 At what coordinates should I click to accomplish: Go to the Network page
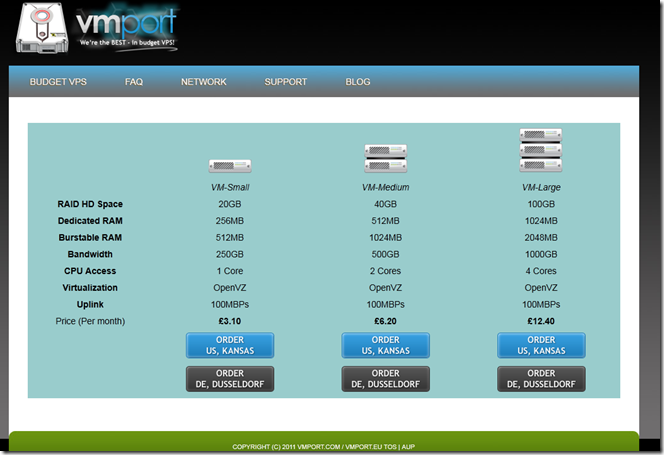204,82
